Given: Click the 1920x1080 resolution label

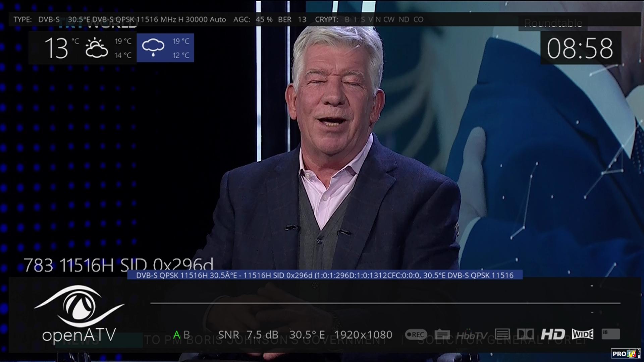Looking at the screenshot, I should pos(363,335).
